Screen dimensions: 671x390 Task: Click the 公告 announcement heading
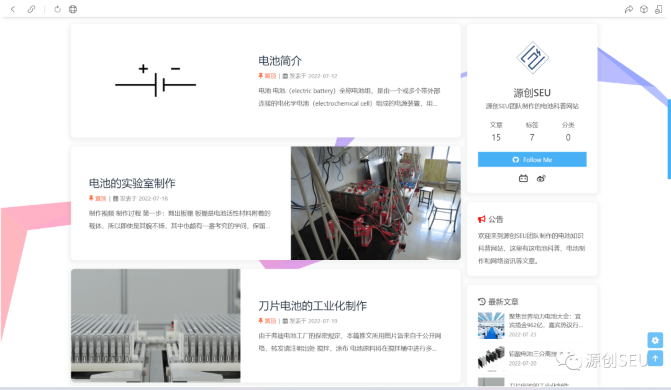click(x=490, y=219)
